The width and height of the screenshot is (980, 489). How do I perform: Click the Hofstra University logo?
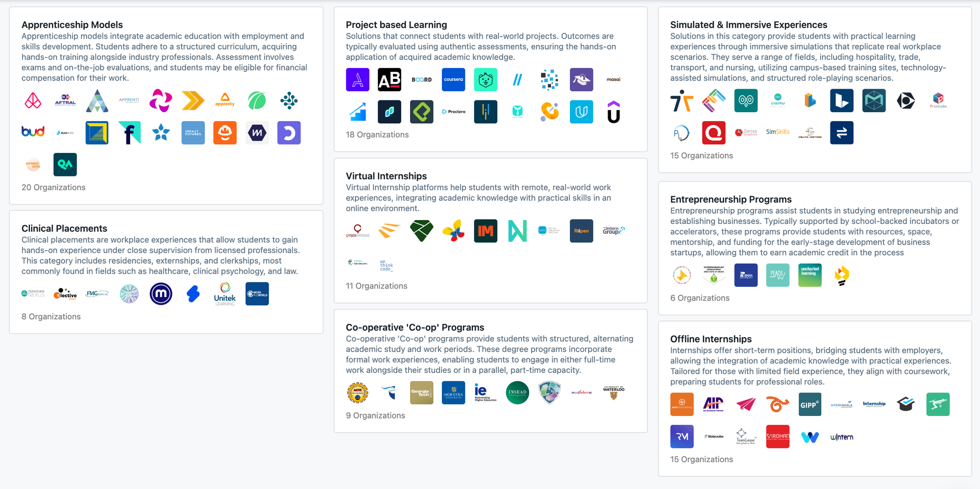tap(453, 392)
